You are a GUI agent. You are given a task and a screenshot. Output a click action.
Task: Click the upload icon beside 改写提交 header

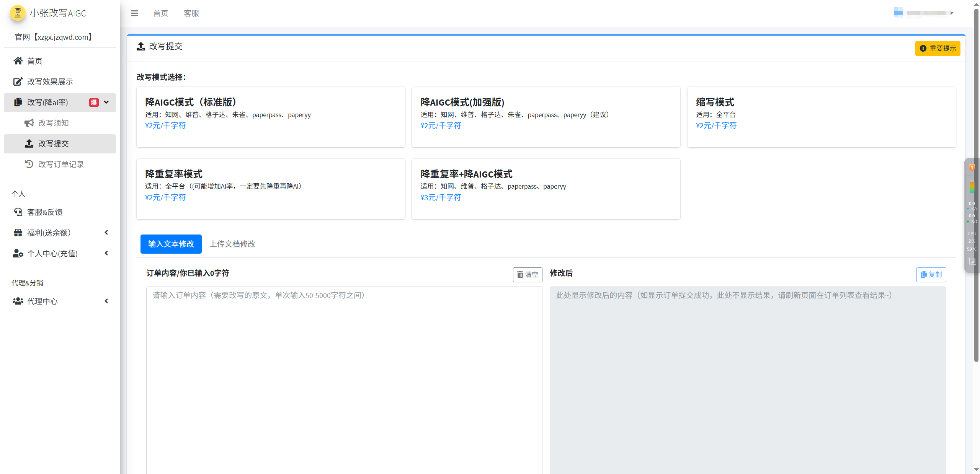[140, 46]
